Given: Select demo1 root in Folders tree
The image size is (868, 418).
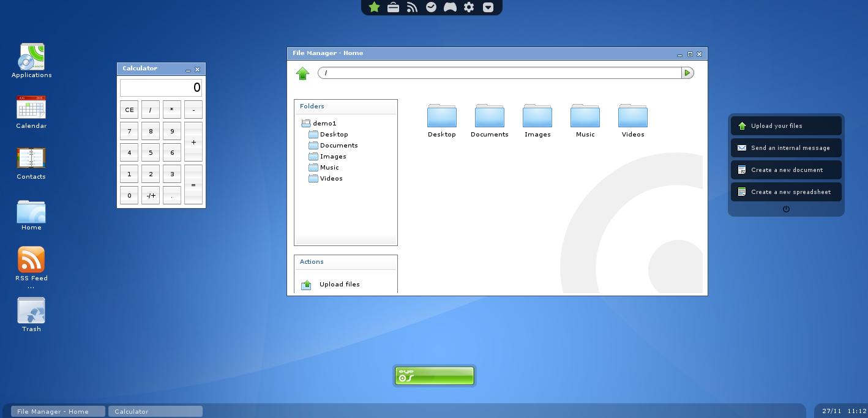Looking at the screenshot, I should pos(319,123).
